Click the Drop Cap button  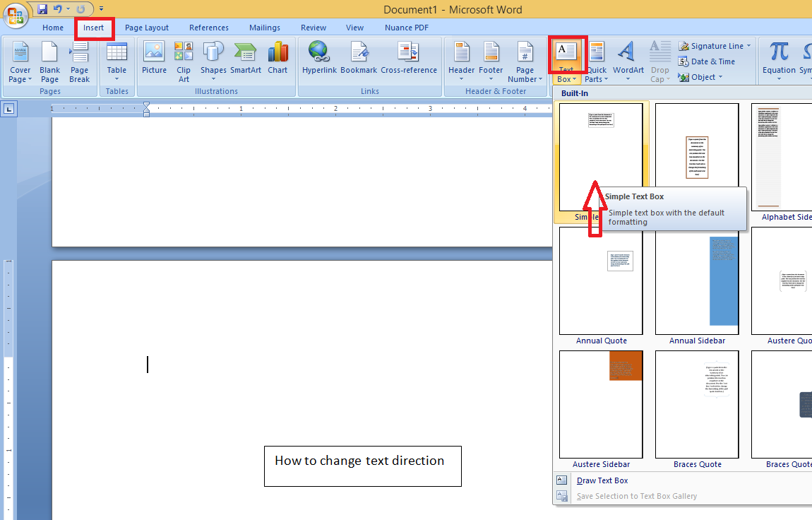[659, 61]
